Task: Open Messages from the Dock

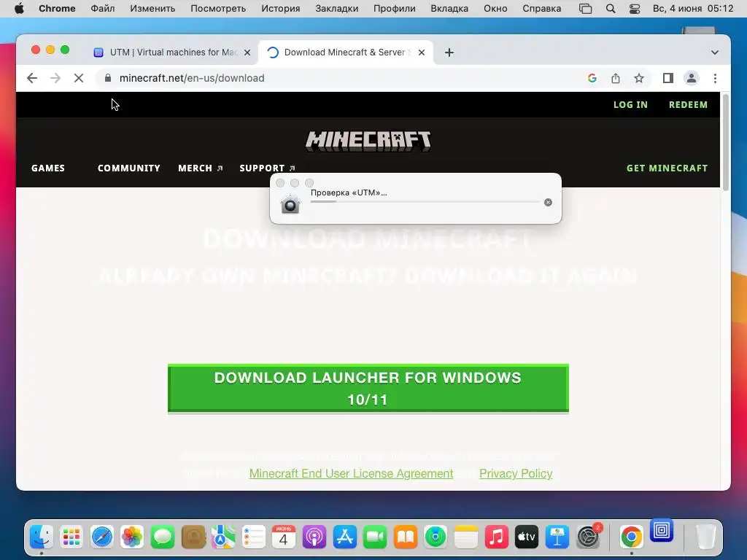Action: [163, 537]
